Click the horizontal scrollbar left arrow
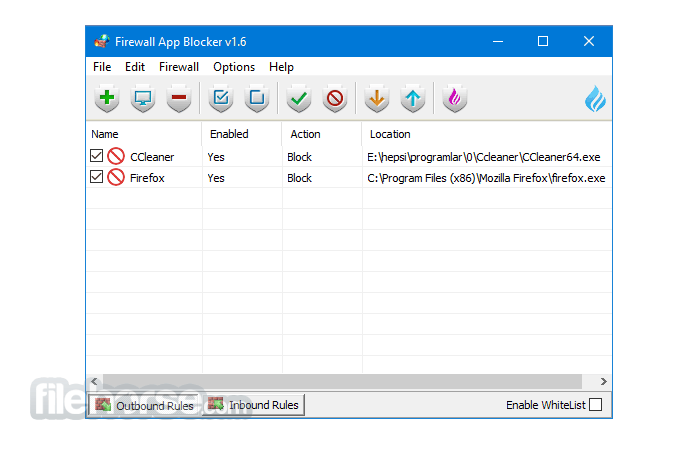 tap(94, 381)
